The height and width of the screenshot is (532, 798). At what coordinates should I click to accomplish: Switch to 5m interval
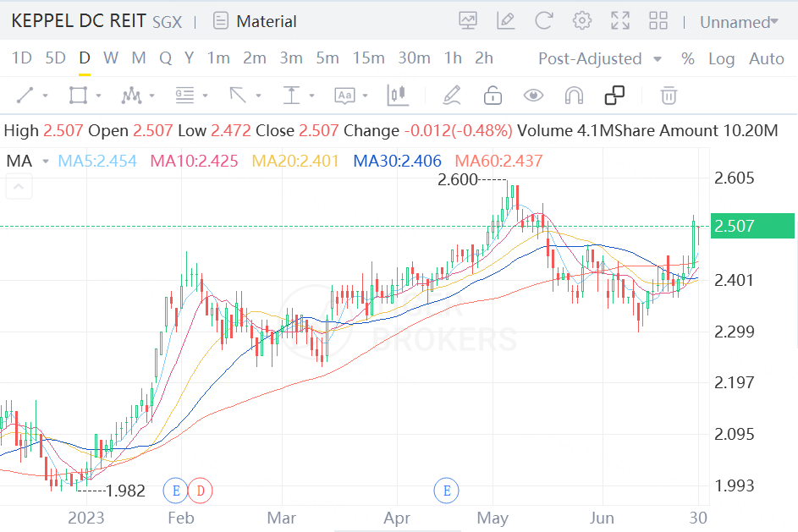(327, 58)
